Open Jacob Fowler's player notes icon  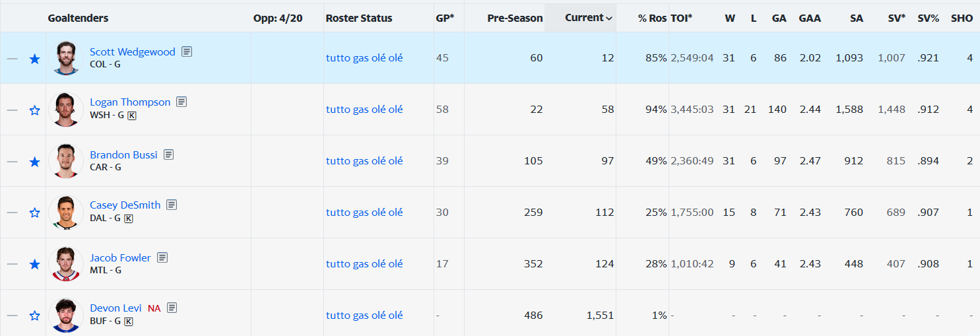(162, 257)
